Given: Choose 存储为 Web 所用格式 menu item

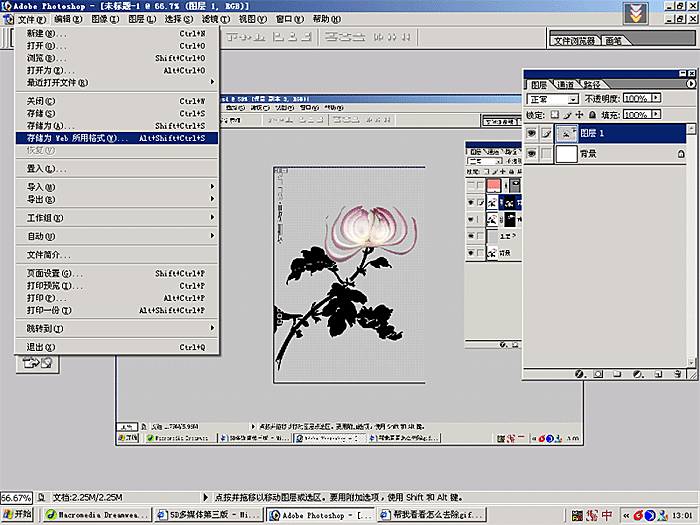Looking at the screenshot, I should click(x=117, y=138).
